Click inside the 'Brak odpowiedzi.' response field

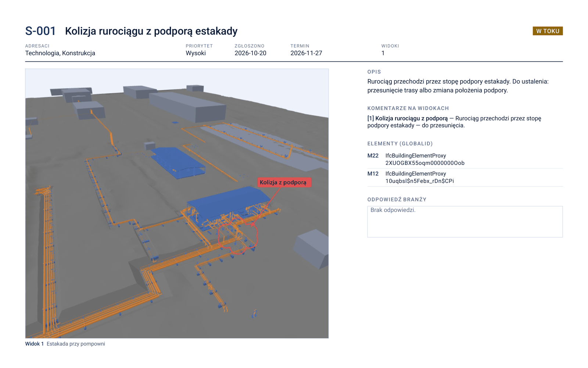click(x=465, y=222)
